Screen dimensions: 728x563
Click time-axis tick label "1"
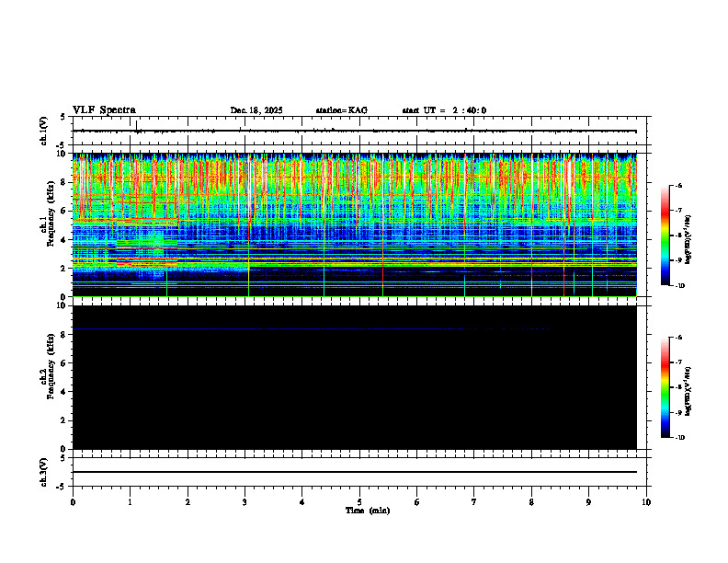click(130, 502)
